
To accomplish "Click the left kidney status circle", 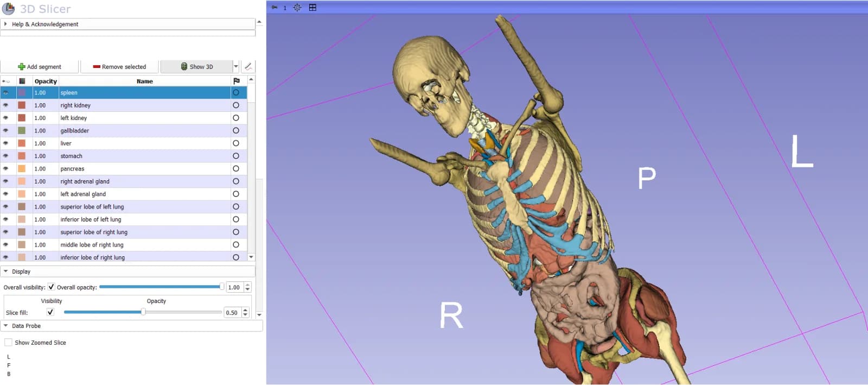I will coord(236,118).
